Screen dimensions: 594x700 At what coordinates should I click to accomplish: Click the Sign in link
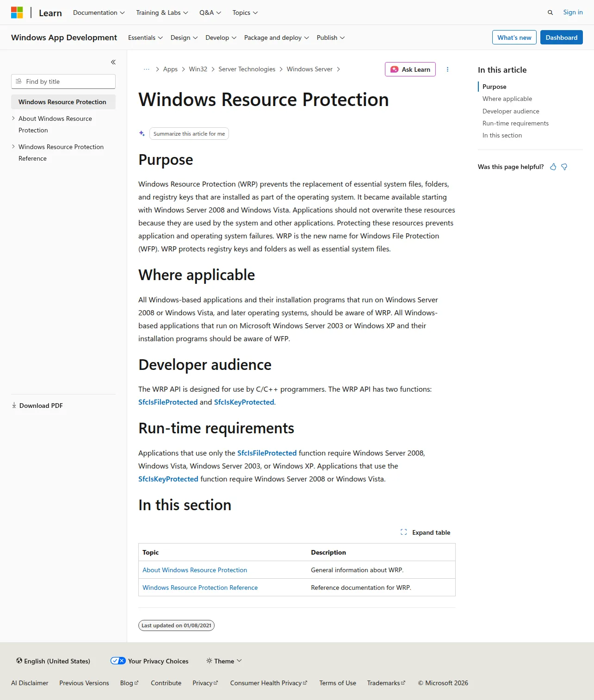pos(573,12)
